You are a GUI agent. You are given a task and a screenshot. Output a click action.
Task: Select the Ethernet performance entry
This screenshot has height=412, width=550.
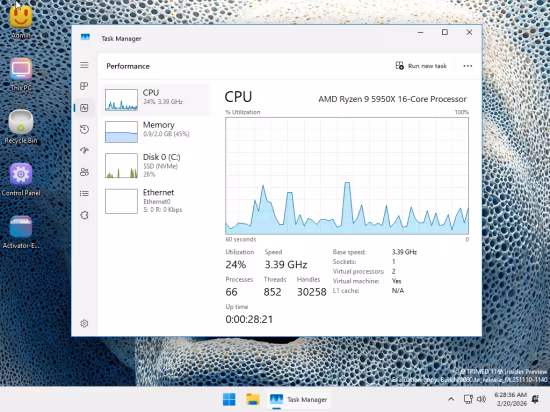[x=155, y=201]
